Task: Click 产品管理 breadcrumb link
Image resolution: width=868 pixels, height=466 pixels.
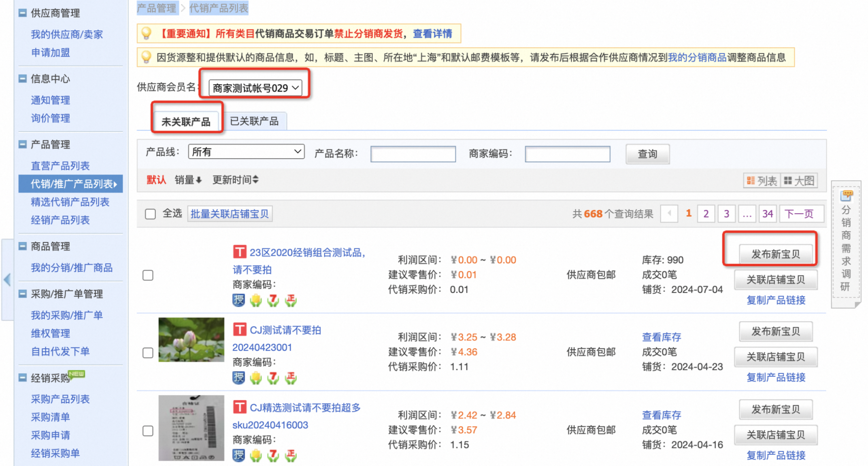Action: point(157,8)
